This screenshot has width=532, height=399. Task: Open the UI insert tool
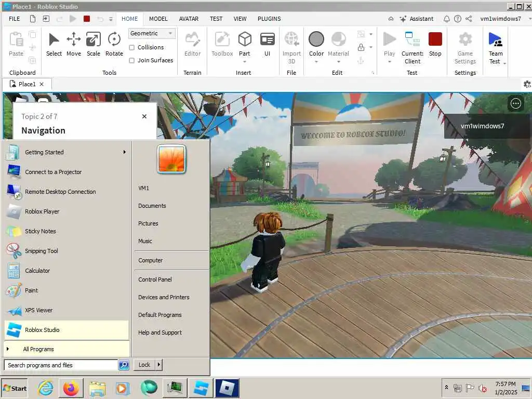(268, 44)
